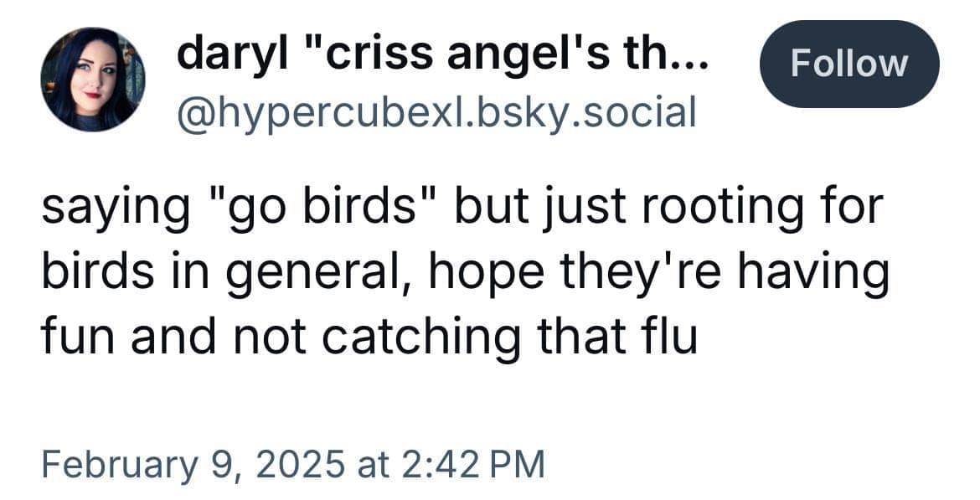This screenshot has width=980, height=500.
Task: Open the post timestamp February 9, 2025
Action: point(293,463)
